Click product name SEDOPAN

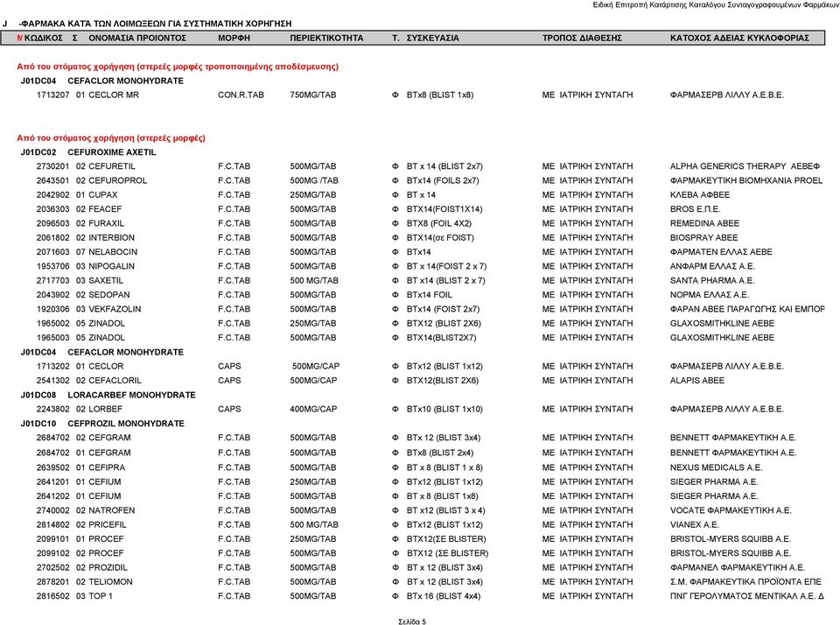(x=108, y=295)
